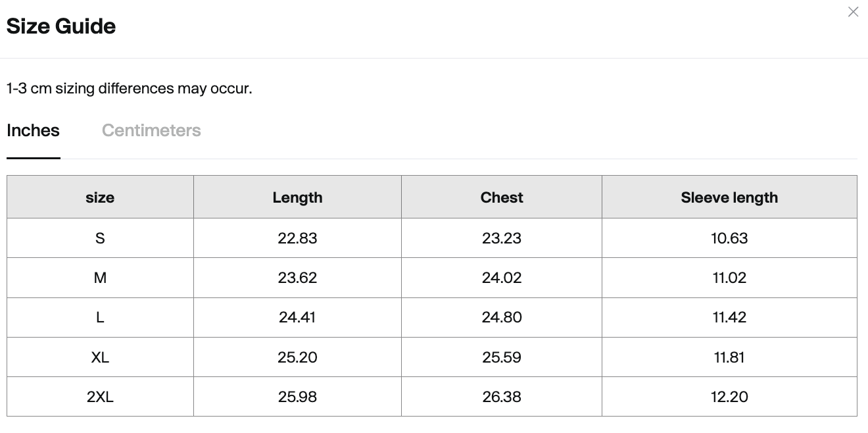Viewport: 868px width, 433px height.
Task: Select the M size row label
Action: (100, 278)
